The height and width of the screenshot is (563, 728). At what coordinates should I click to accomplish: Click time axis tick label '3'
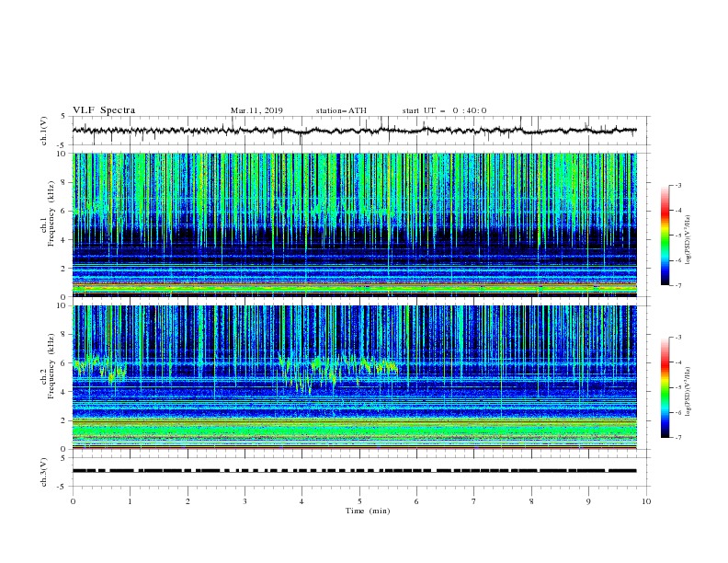click(245, 501)
